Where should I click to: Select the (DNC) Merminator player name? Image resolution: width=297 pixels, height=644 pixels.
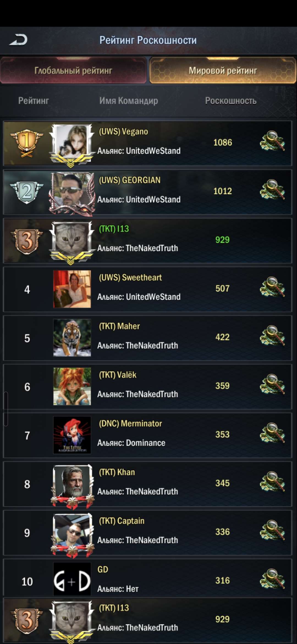pos(130,424)
